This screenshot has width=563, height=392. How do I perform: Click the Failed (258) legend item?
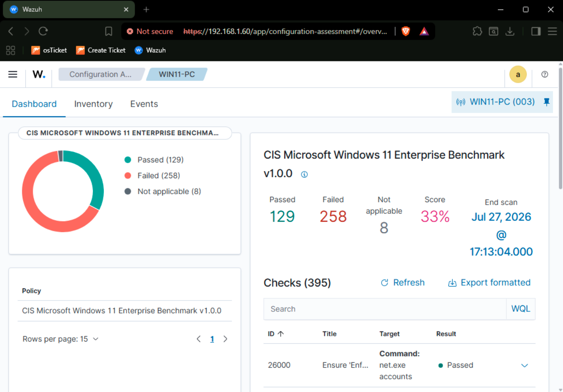pos(152,176)
